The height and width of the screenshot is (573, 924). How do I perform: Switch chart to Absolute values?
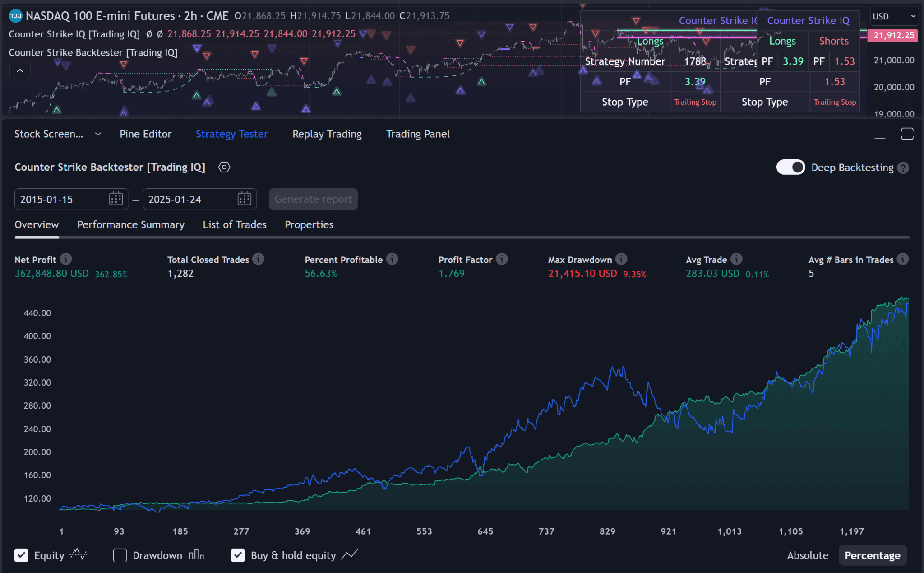click(x=808, y=555)
